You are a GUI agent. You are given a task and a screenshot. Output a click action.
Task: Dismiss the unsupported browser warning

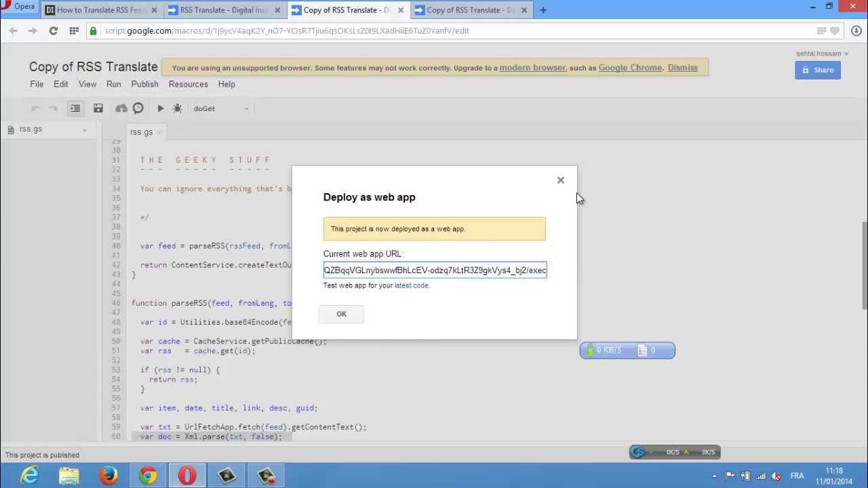682,68
